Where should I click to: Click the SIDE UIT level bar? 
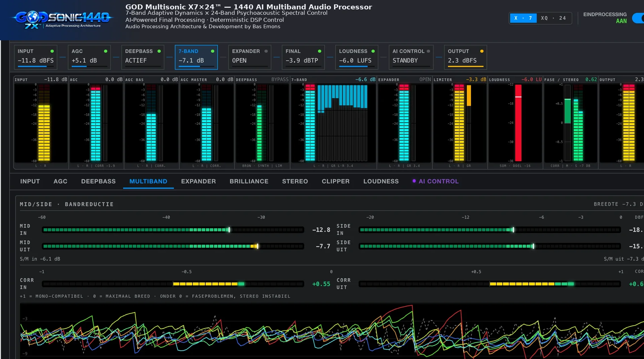click(490, 246)
